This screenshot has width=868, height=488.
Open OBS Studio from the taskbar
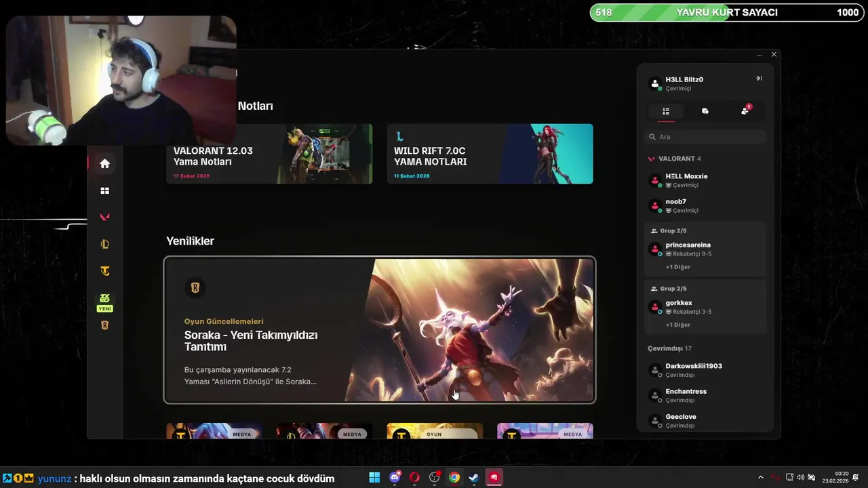pos(435,478)
